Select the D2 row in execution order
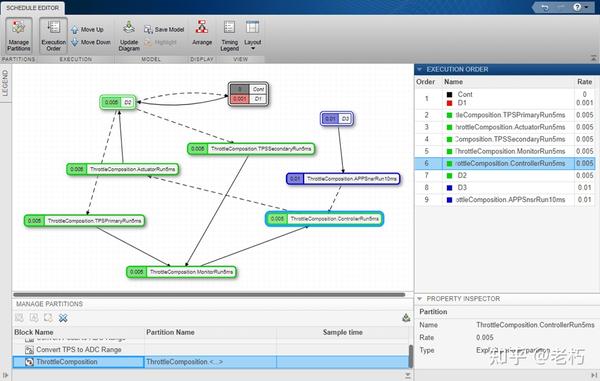The image size is (600, 381). pyautogui.click(x=505, y=175)
